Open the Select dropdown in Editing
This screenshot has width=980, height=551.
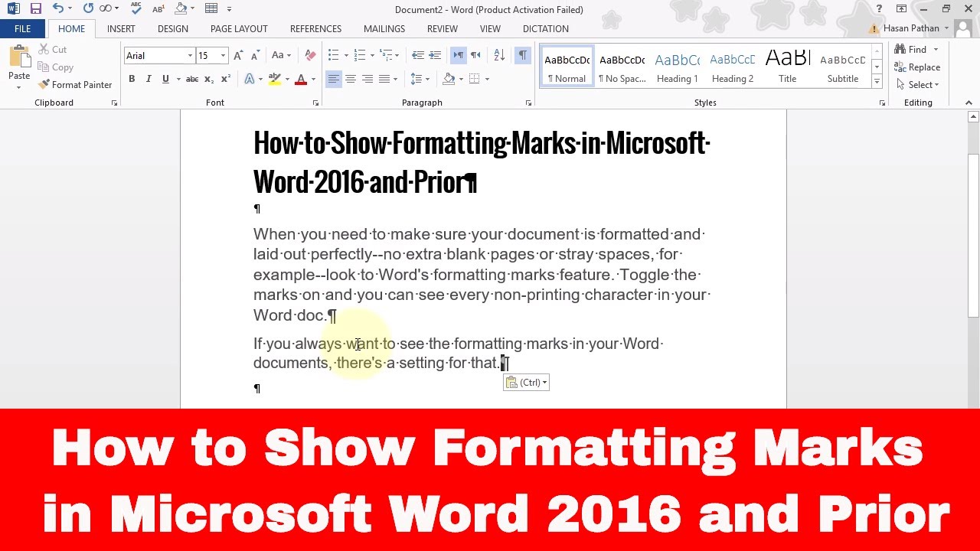(x=917, y=85)
